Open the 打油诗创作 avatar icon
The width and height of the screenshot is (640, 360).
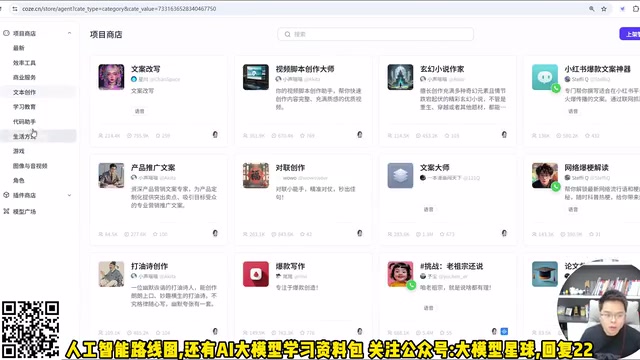coord(111,274)
